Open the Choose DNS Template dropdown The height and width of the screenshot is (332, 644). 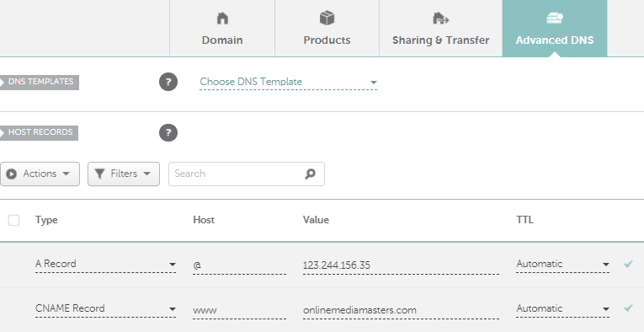click(x=288, y=82)
